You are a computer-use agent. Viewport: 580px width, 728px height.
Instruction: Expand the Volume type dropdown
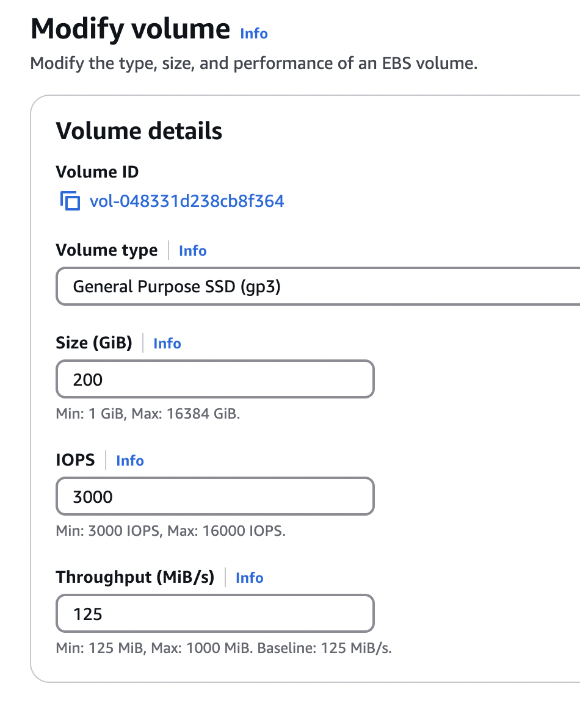(x=317, y=286)
